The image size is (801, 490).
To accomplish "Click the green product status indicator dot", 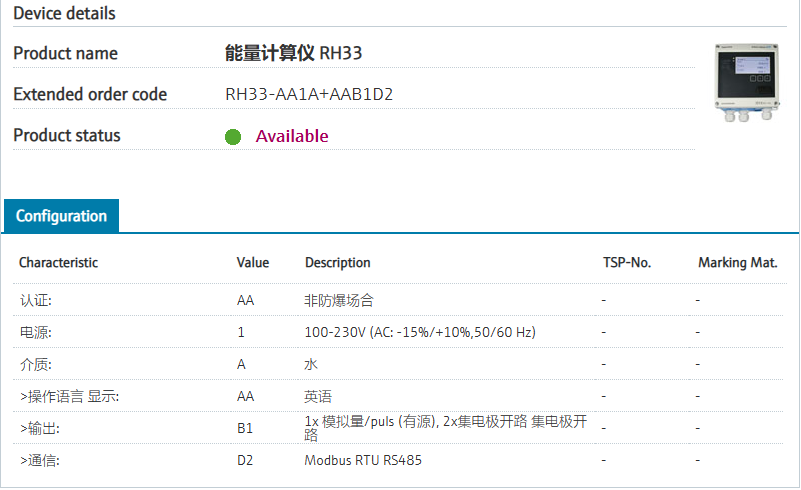I will pos(233,137).
